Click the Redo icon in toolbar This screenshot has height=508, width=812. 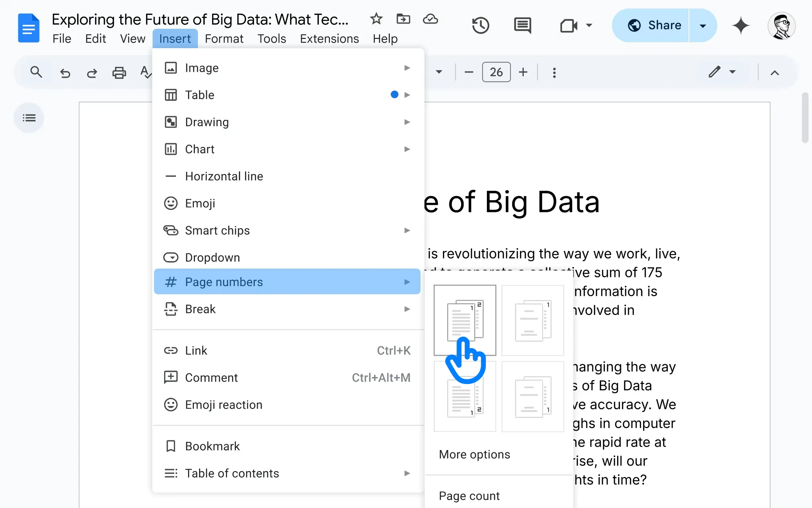91,72
